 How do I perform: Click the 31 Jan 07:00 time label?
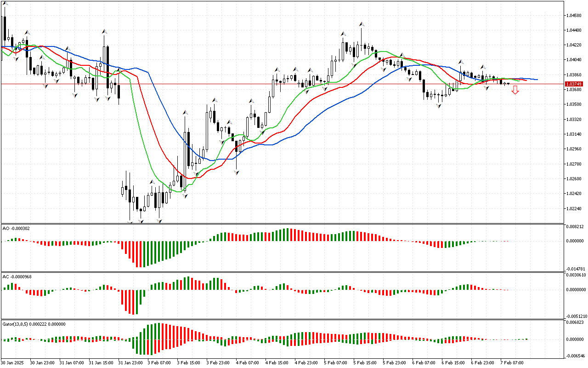click(x=72, y=362)
